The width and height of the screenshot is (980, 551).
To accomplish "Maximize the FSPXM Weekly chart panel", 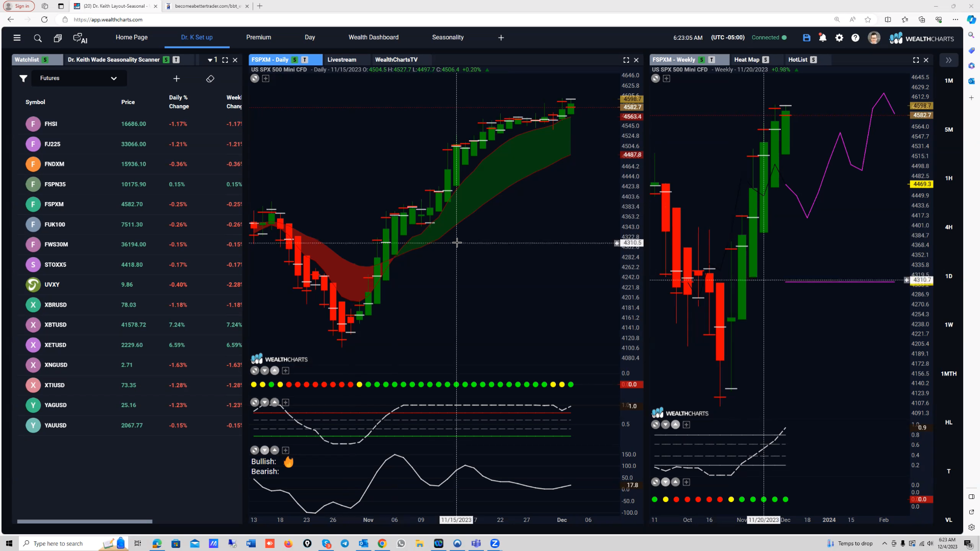I will click(x=916, y=60).
